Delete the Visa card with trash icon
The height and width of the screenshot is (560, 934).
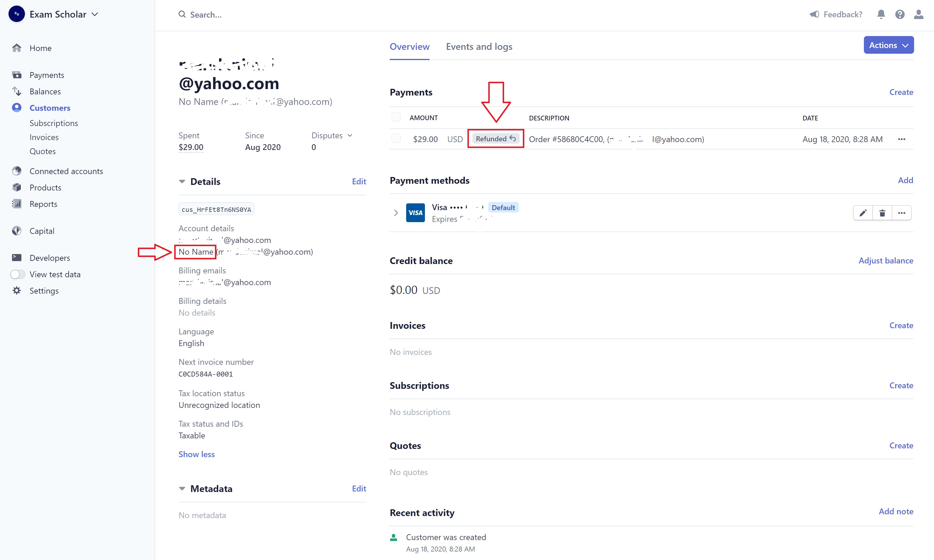(x=882, y=213)
